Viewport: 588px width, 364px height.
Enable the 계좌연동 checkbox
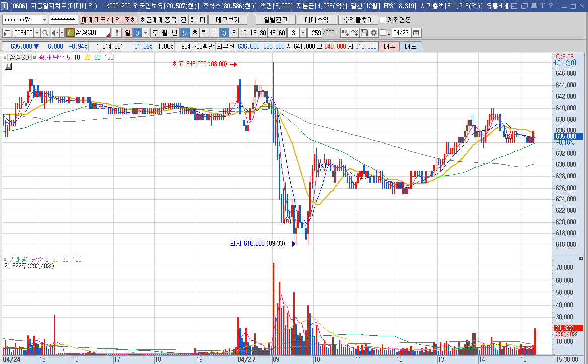click(383, 20)
